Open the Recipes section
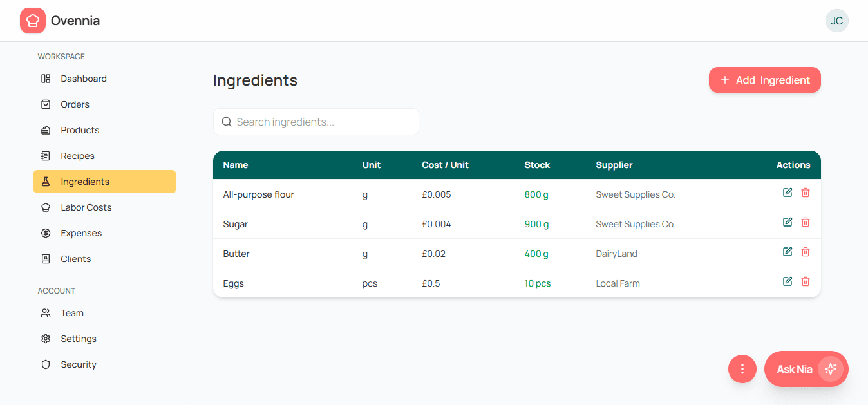Image resolution: width=868 pixels, height=405 pixels. (x=77, y=155)
